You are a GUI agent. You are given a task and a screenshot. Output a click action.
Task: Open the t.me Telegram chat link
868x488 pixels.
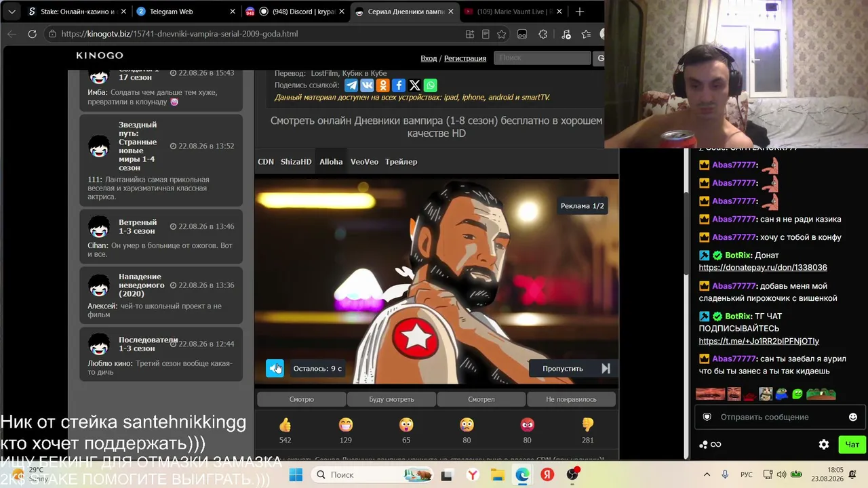coord(759,341)
